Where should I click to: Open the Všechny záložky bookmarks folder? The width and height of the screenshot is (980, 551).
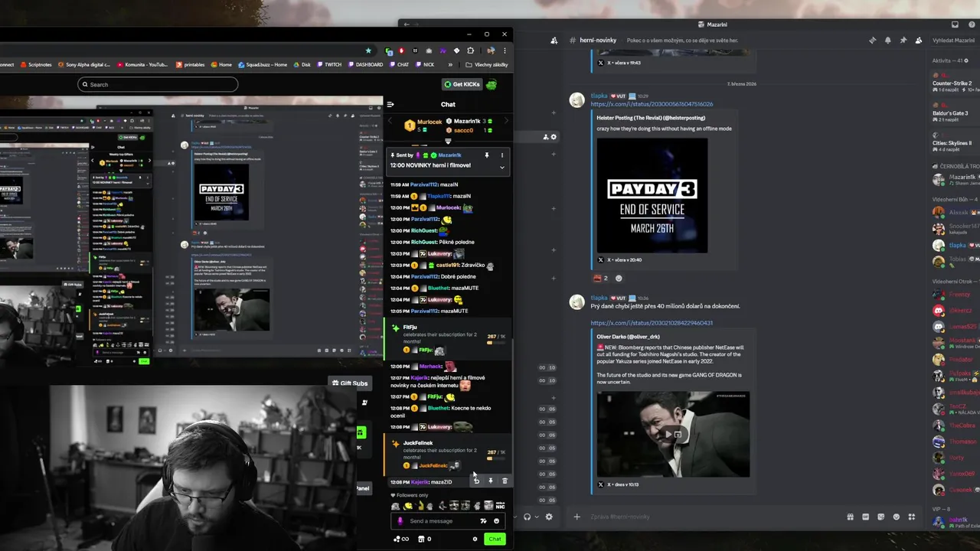486,64
